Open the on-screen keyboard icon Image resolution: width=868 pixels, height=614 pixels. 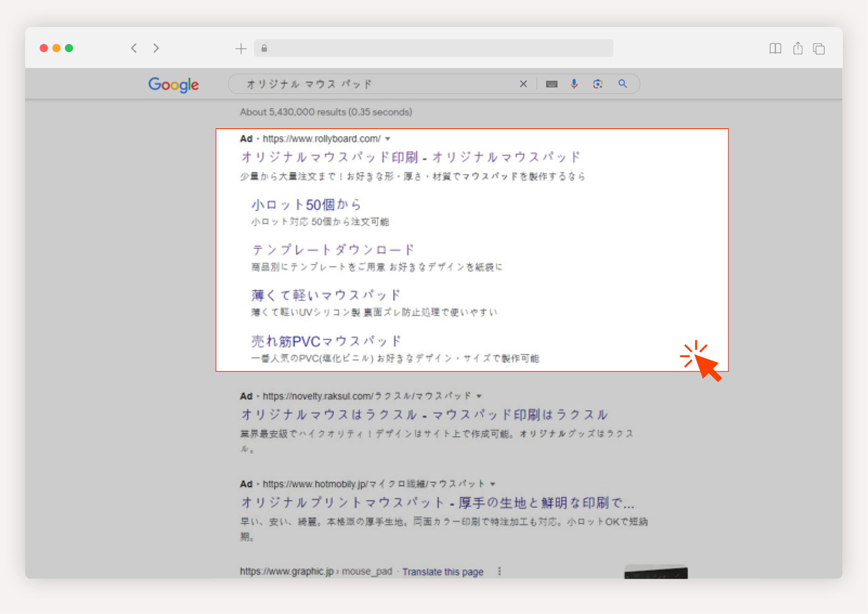click(552, 84)
